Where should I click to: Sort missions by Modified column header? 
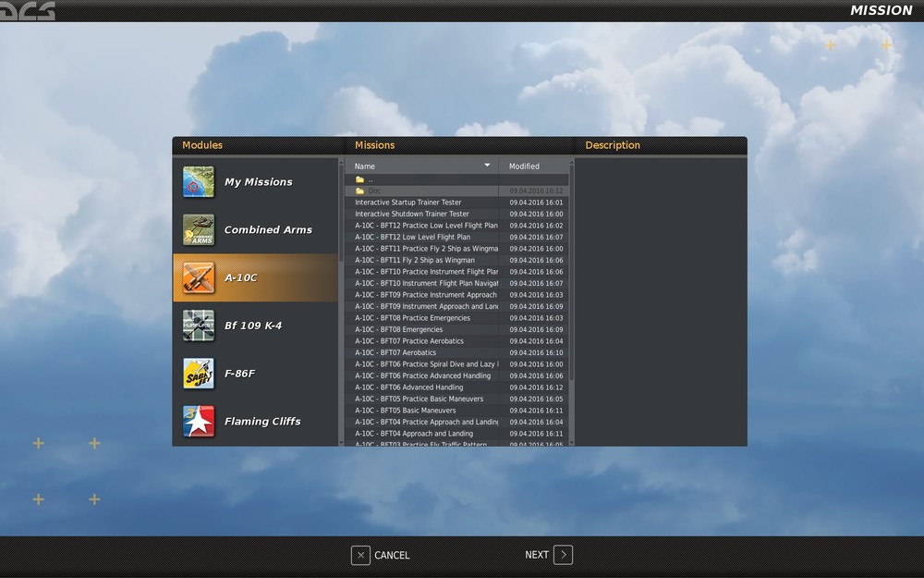(x=534, y=166)
